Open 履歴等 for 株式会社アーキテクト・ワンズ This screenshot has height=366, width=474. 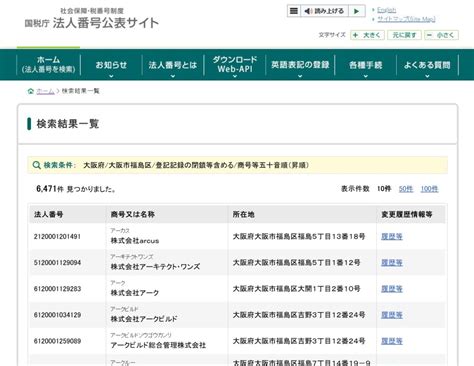[x=392, y=263]
